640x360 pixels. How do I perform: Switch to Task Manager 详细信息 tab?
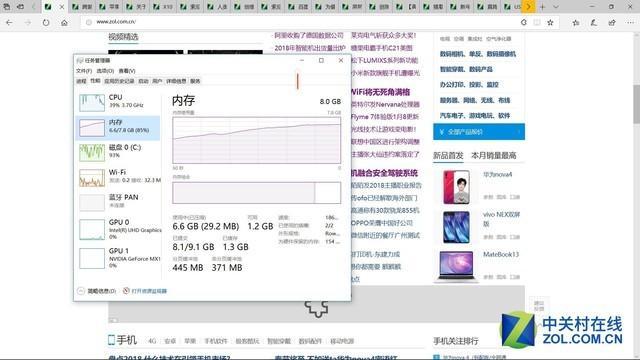(176, 81)
